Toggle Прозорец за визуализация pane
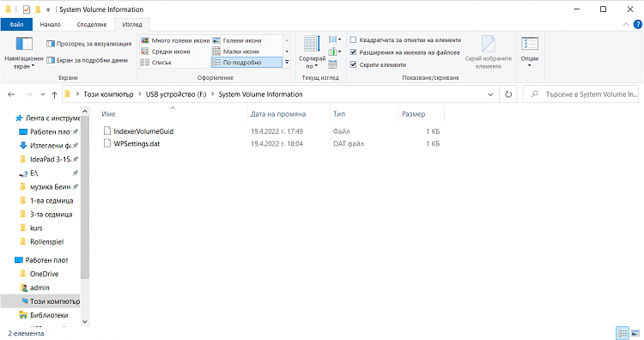This screenshot has width=644, height=340. pyautogui.click(x=89, y=44)
